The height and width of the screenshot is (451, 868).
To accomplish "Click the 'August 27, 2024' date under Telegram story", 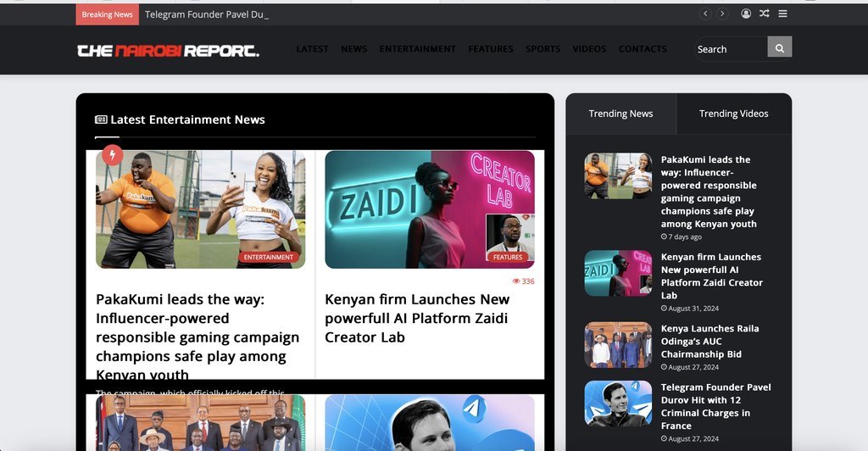I will coord(690,439).
